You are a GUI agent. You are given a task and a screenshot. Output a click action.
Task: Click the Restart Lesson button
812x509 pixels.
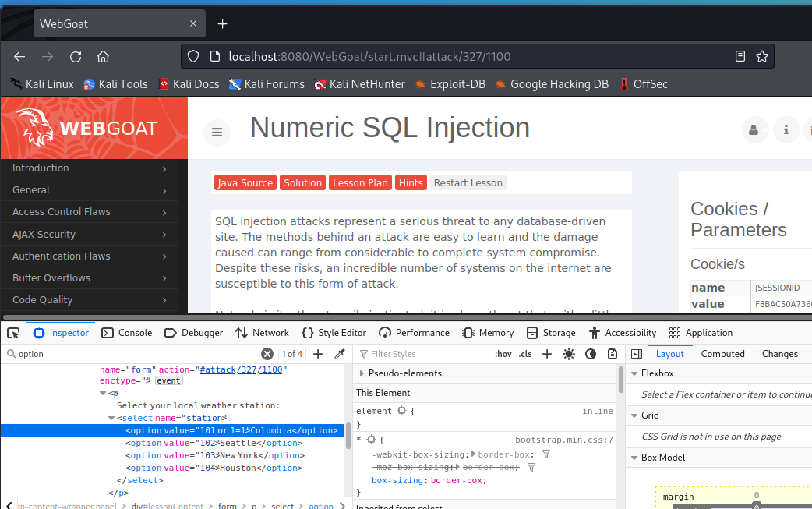(468, 182)
